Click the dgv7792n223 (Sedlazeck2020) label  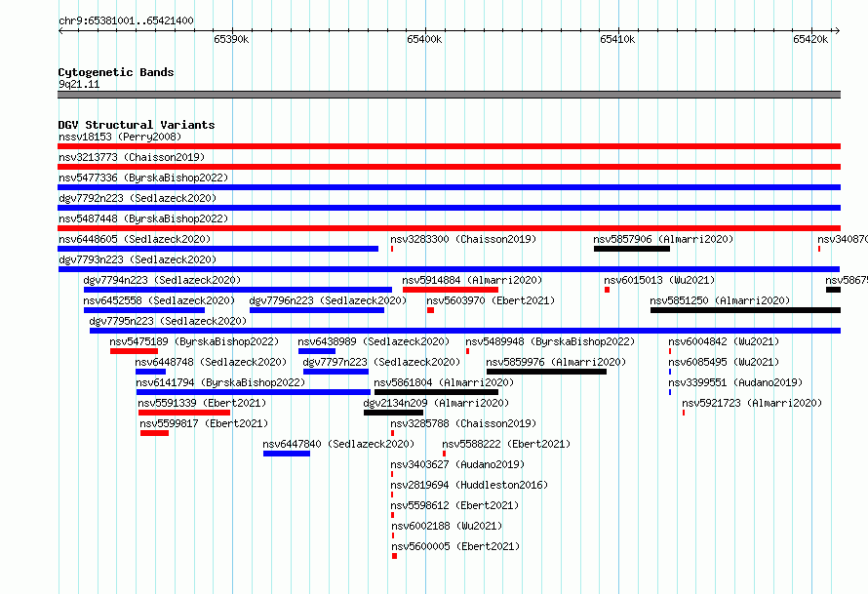point(138,198)
